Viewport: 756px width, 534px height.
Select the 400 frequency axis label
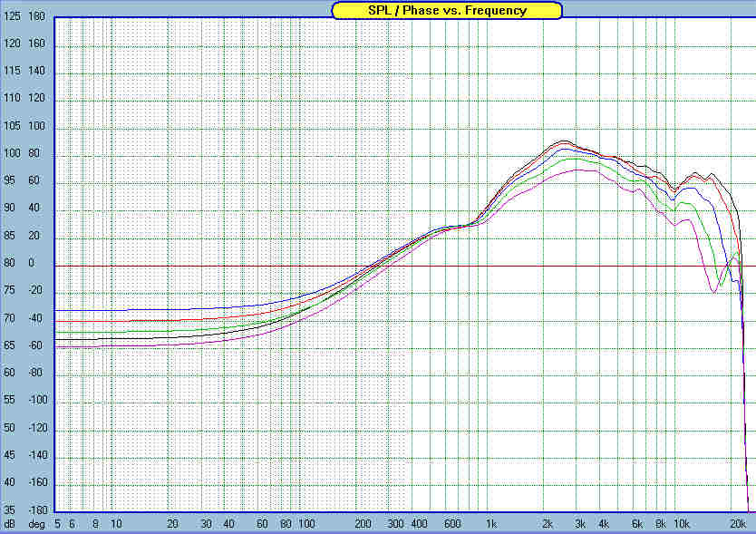tap(419, 524)
